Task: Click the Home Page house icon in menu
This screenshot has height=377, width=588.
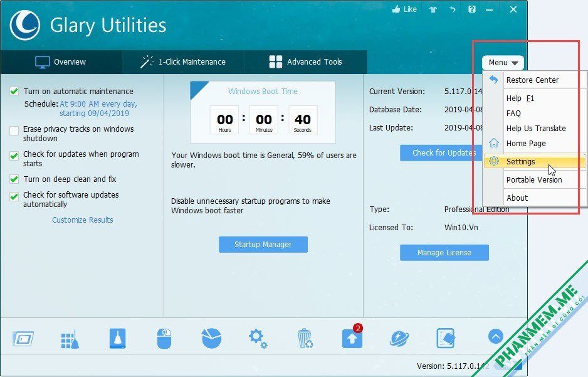Action: coord(494,143)
